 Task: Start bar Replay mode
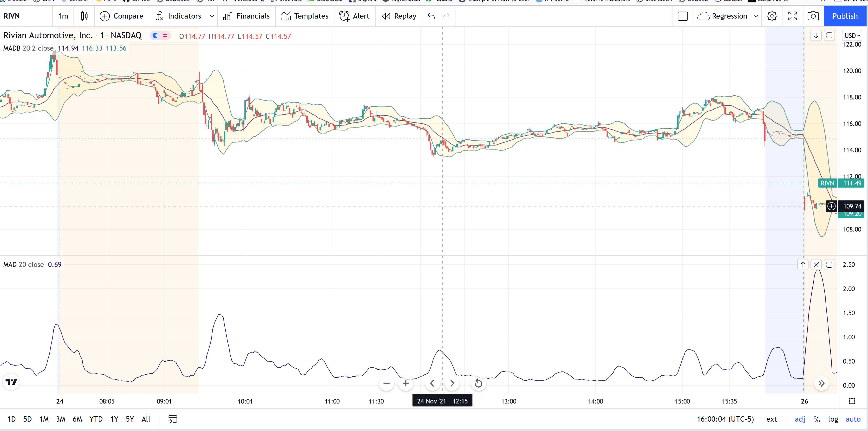(x=399, y=16)
